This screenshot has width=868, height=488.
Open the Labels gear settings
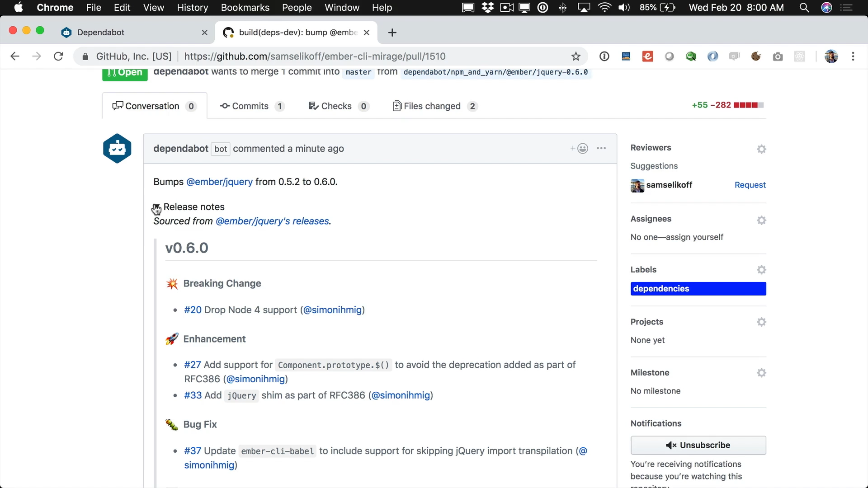761,270
